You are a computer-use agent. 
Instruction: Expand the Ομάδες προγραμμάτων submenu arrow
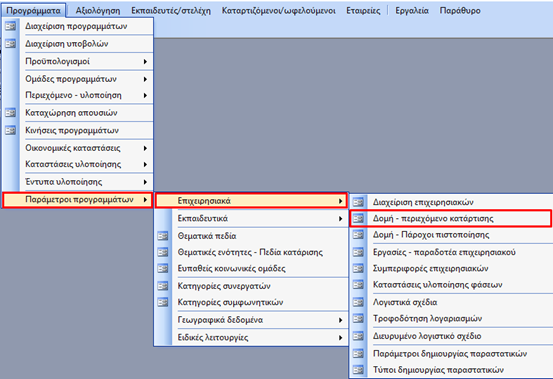click(x=145, y=79)
